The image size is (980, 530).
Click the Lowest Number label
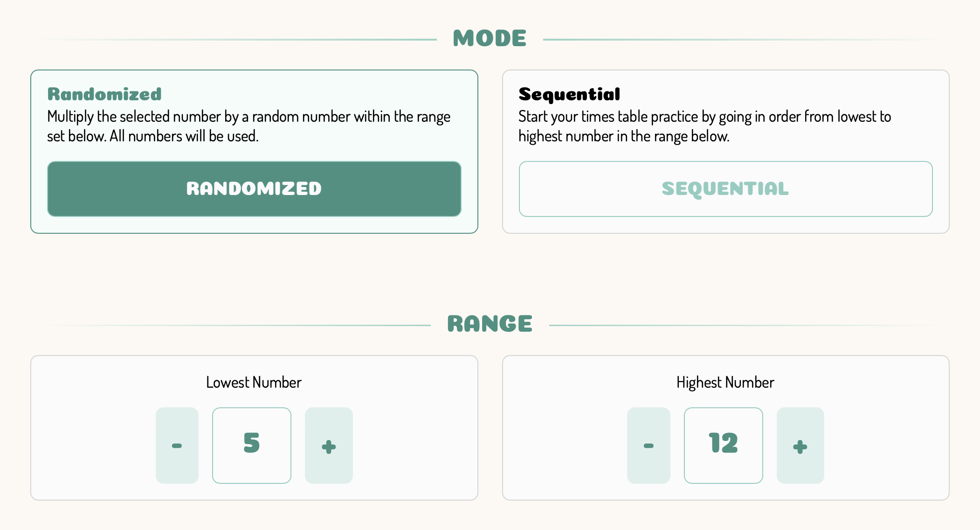click(254, 383)
